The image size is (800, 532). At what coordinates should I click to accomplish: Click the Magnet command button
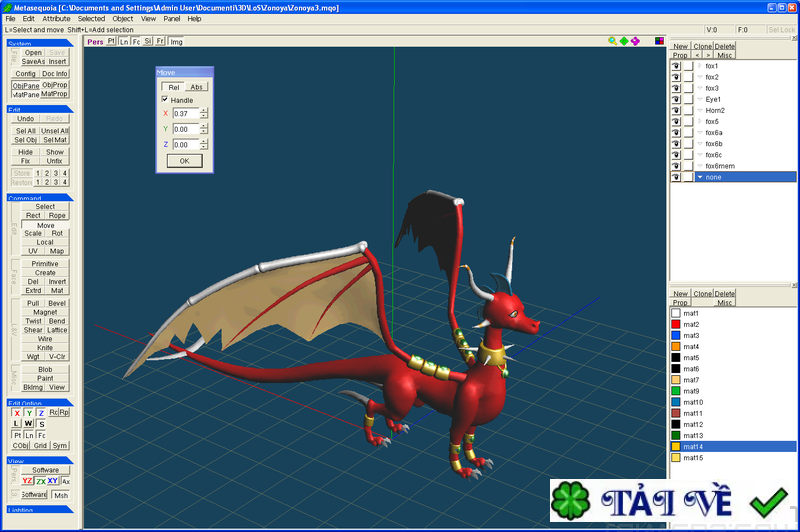pyautogui.click(x=45, y=312)
